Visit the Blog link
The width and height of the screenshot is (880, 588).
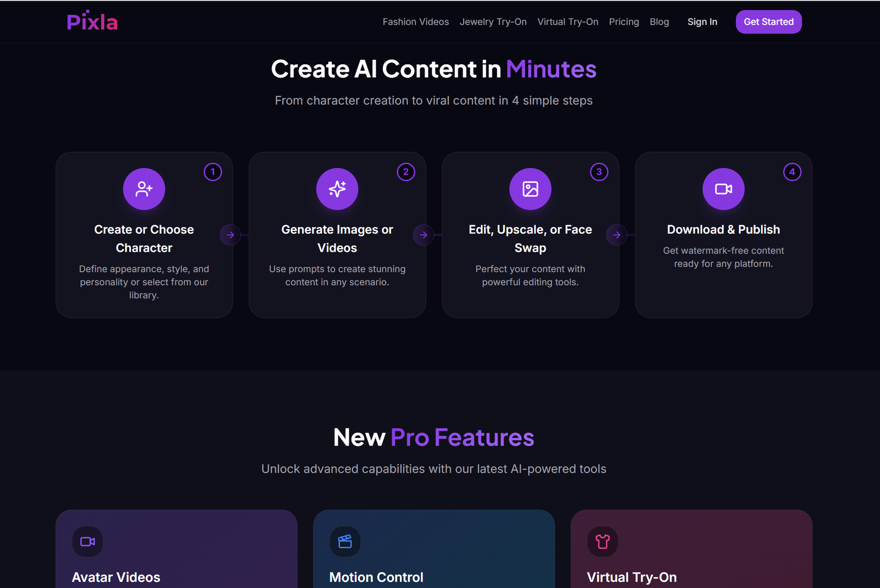(x=659, y=22)
